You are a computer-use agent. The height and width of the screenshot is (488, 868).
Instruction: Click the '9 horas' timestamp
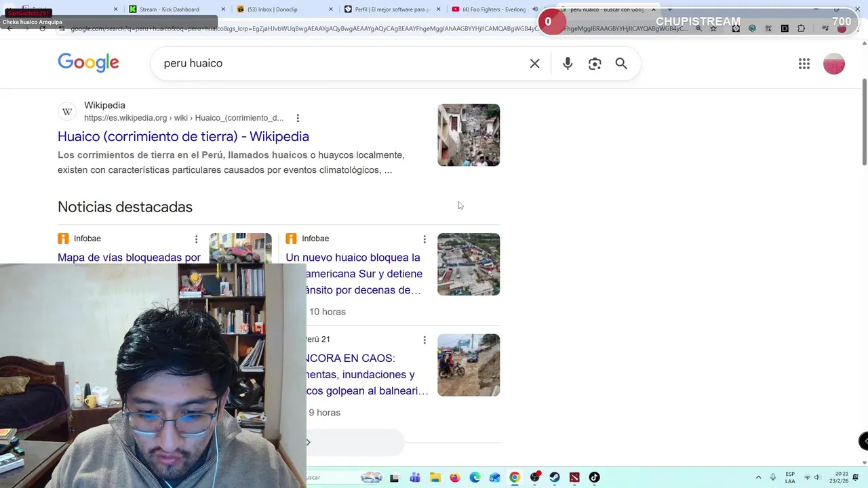[x=325, y=413]
